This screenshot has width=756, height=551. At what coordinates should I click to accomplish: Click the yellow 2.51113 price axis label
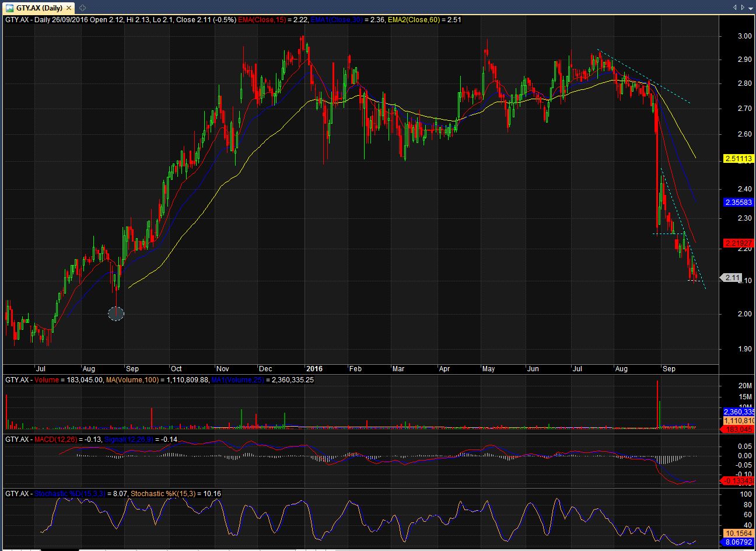click(x=738, y=158)
